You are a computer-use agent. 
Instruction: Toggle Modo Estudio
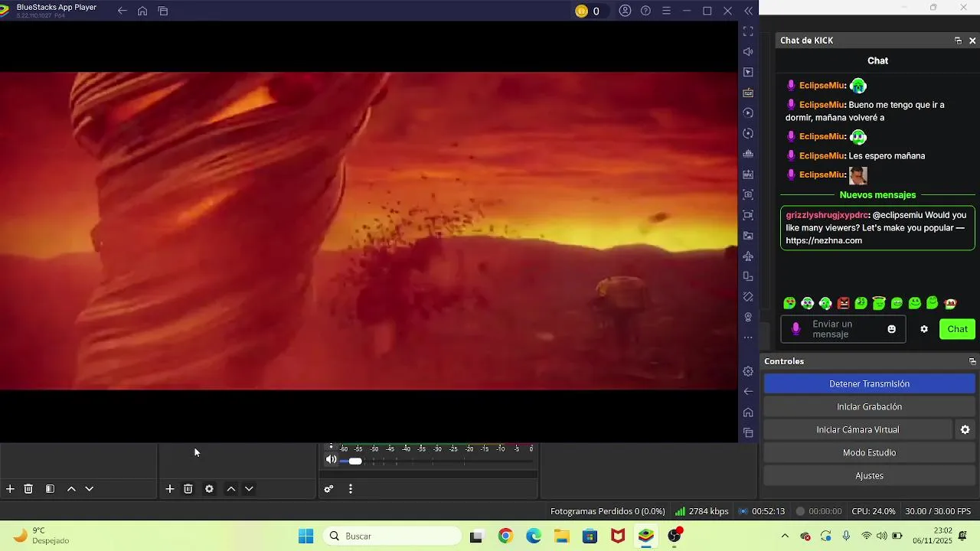point(869,452)
